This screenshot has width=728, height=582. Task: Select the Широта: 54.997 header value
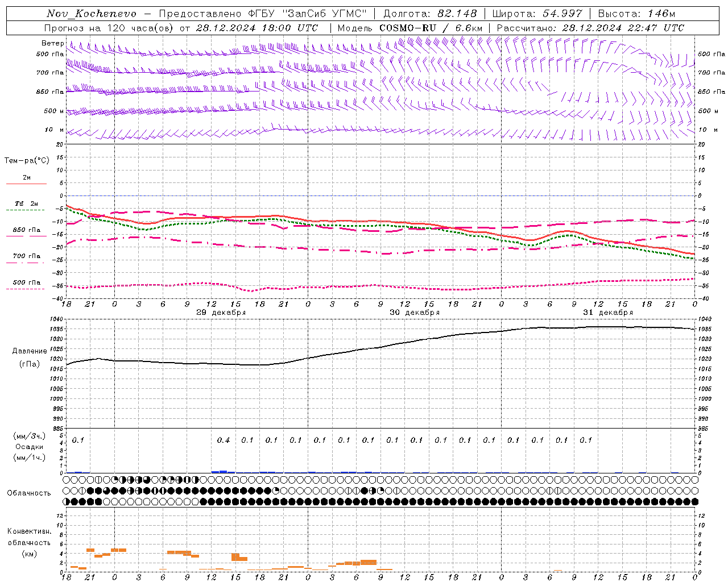[537, 14]
